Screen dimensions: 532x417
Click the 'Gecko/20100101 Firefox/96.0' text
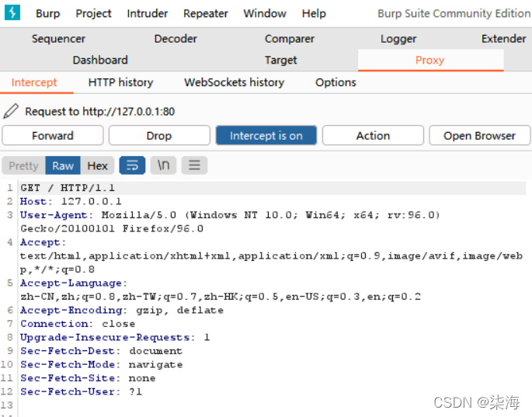click(112, 228)
